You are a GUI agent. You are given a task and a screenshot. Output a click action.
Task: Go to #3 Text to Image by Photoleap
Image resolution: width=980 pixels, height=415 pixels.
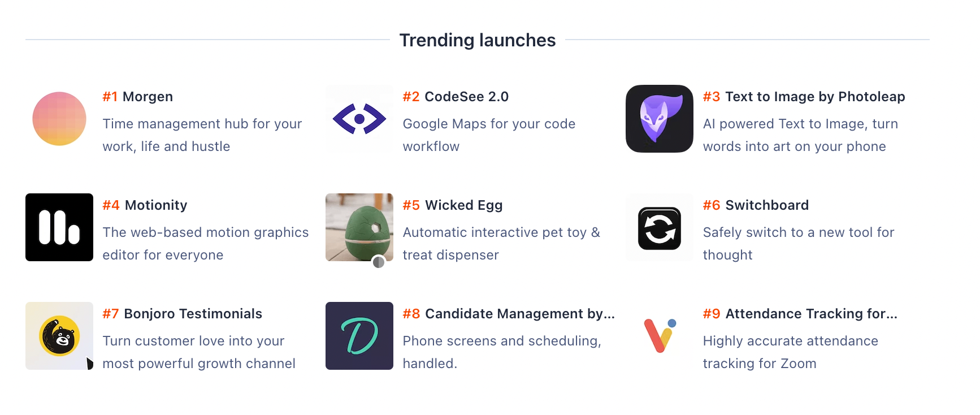[x=804, y=97]
